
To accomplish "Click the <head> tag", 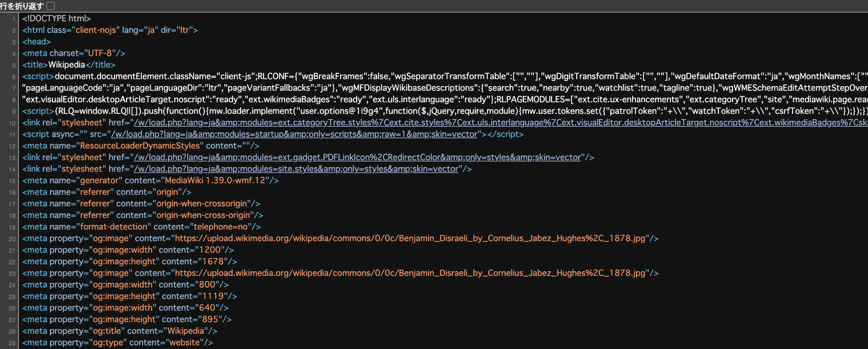I will (x=37, y=42).
